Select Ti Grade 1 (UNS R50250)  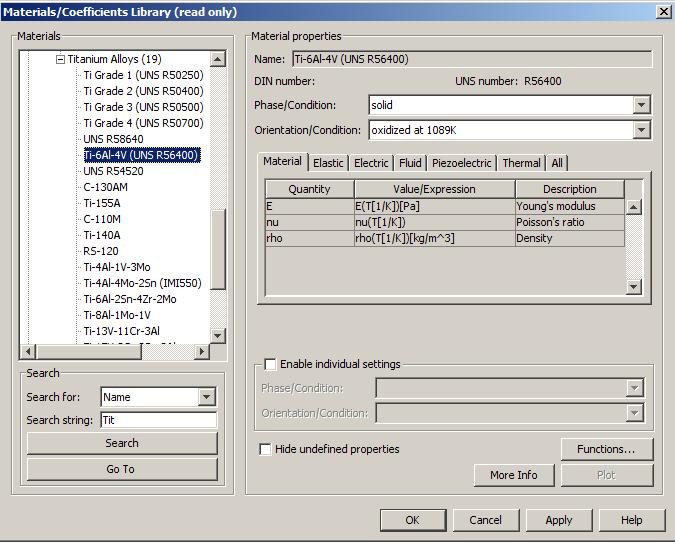pos(143,75)
